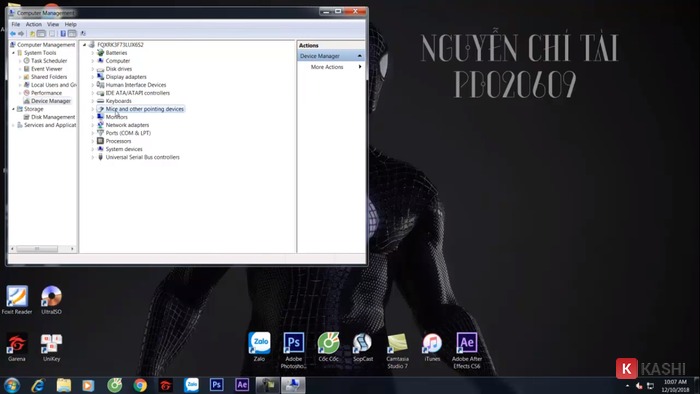The image size is (700, 394).
Task: Open SopCast desktop shortcut
Action: pos(362,347)
